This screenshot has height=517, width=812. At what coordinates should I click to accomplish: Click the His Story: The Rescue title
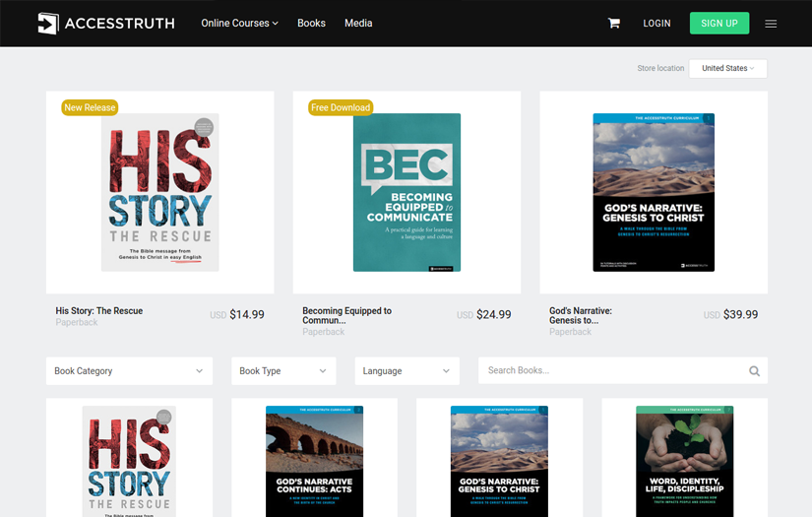[x=98, y=311]
